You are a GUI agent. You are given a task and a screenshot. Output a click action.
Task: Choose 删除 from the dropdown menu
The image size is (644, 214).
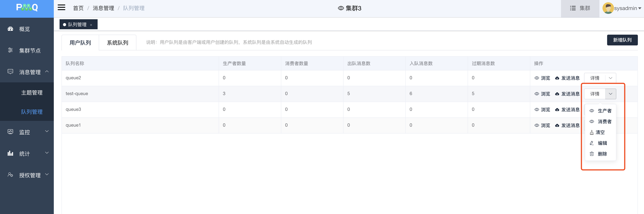point(602,154)
